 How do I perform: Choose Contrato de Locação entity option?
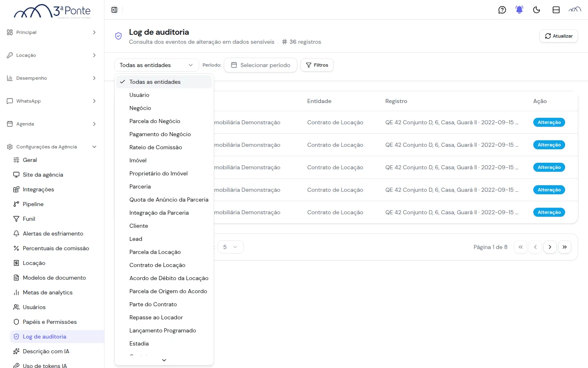(x=164, y=265)
